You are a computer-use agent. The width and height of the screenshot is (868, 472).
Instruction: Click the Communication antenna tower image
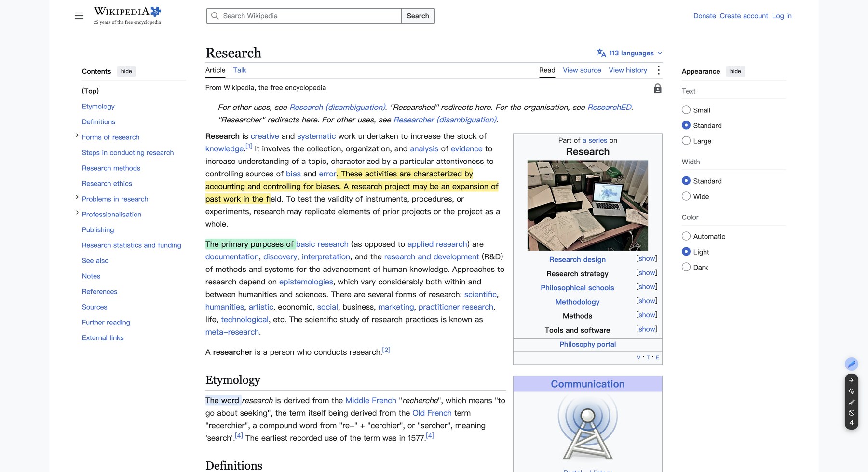click(x=587, y=427)
